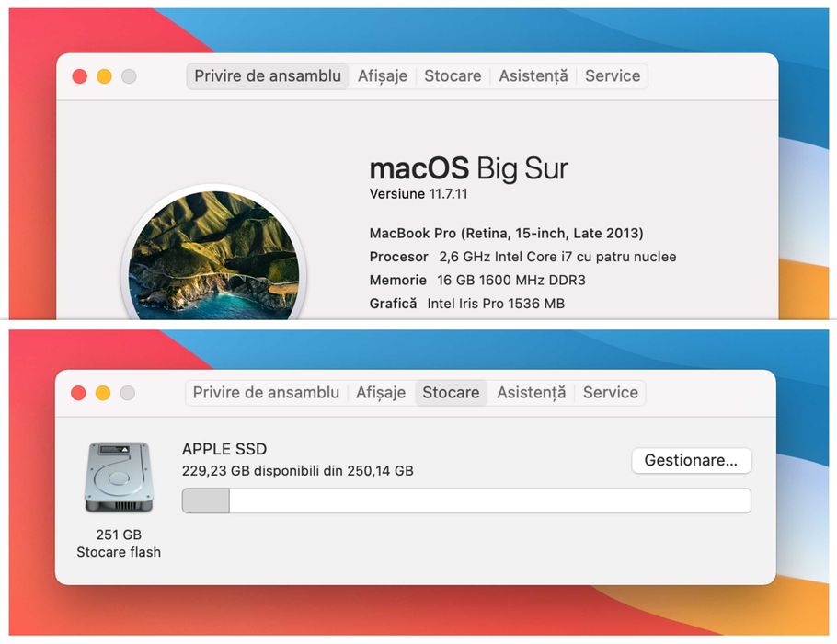Minimize lower window with yellow button
The image size is (837, 644).
[102, 393]
